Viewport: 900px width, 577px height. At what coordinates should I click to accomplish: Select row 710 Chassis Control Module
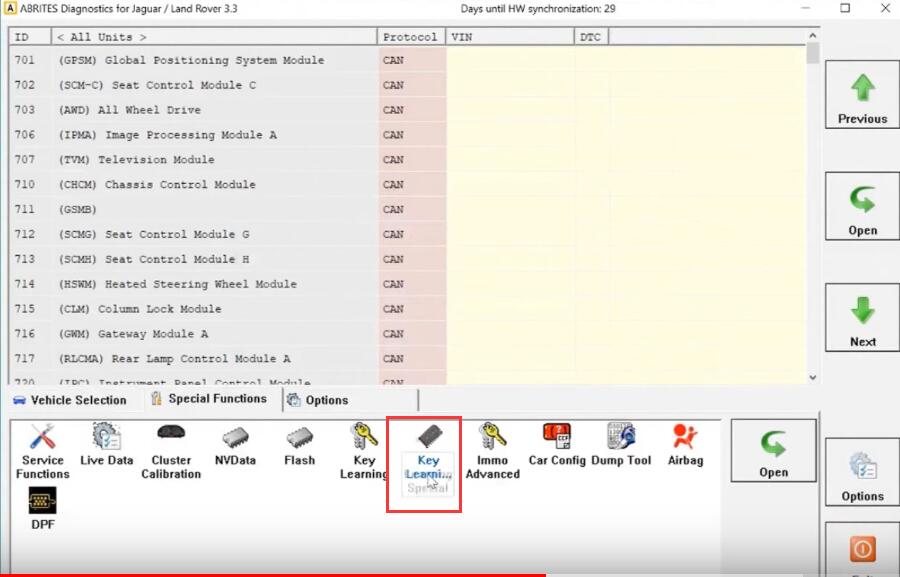(407, 184)
